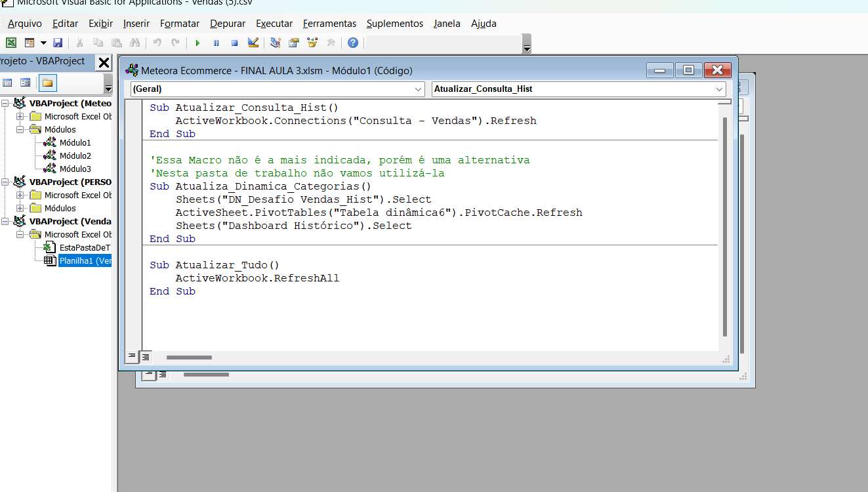Open the Arquivo menu

[x=25, y=24]
